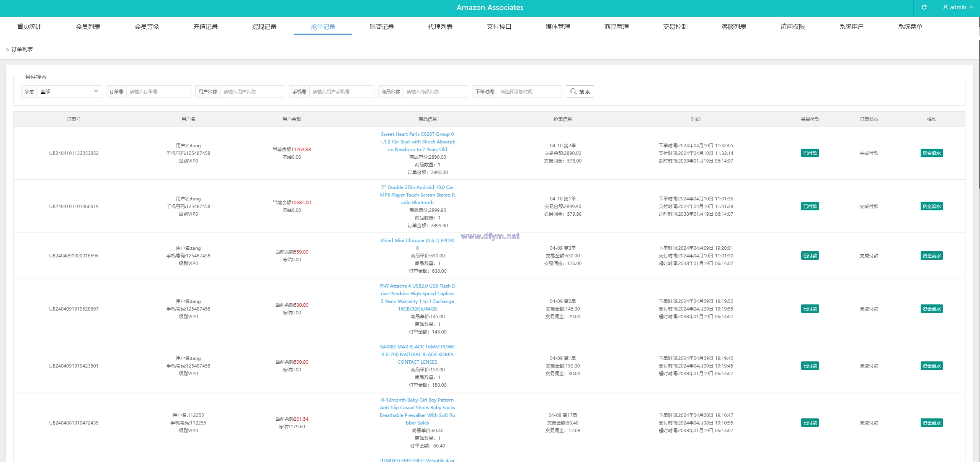Click 资金流水 for order UB2404091919423601
The image size is (980, 462).
tap(931, 366)
